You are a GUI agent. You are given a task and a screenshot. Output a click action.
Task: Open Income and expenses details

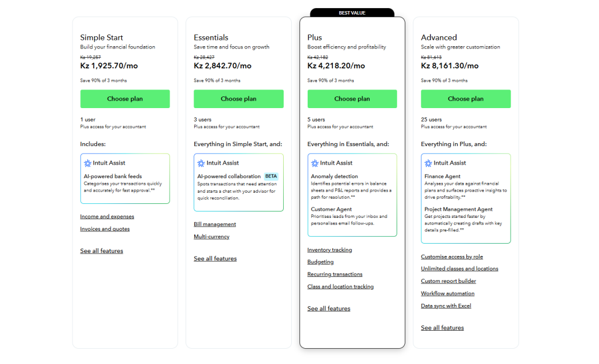107,216
